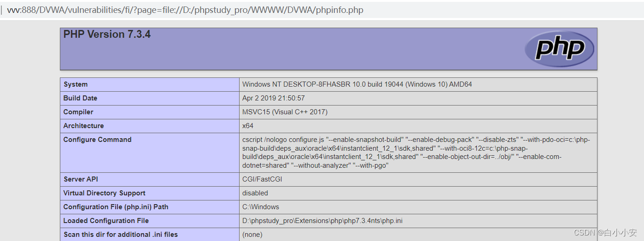Select the "Loaded Configuration File" label
This screenshot has width=644, height=241.
click(106, 221)
